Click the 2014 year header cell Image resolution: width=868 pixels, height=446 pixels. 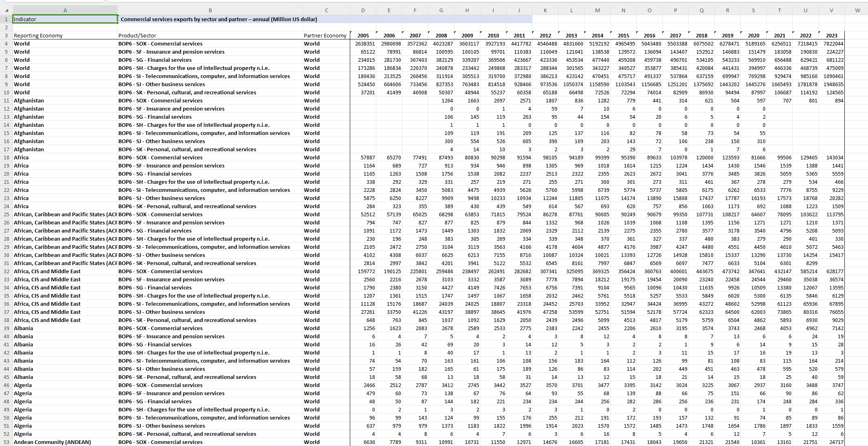click(597, 35)
